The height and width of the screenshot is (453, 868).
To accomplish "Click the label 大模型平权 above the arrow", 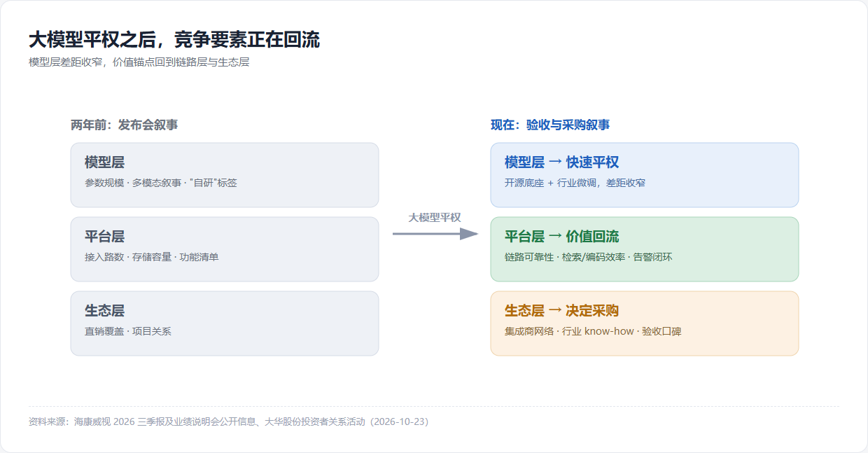I will 435,217.
